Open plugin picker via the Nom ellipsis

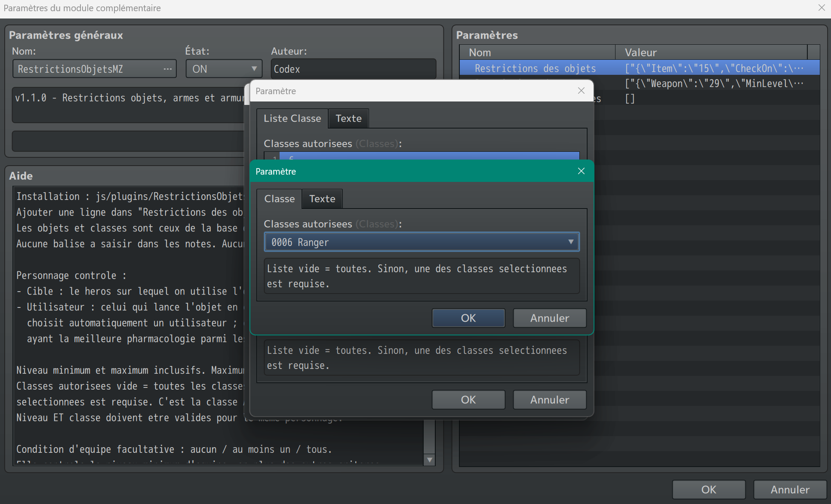click(167, 69)
